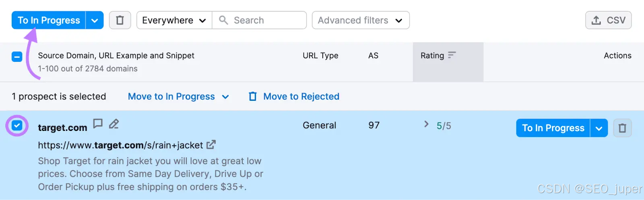This screenshot has height=200, width=644.
Task: Click the comment icon next to target.com
Action: coord(98,123)
